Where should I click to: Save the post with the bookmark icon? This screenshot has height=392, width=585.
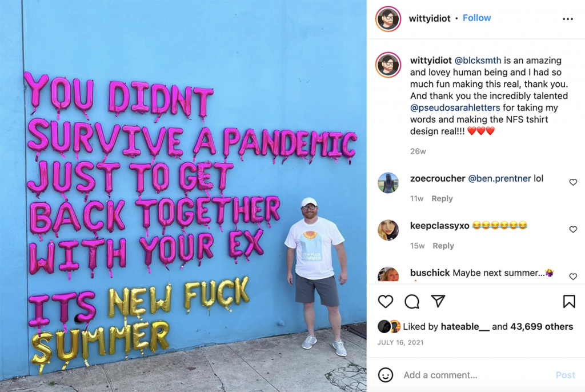point(569,301)
